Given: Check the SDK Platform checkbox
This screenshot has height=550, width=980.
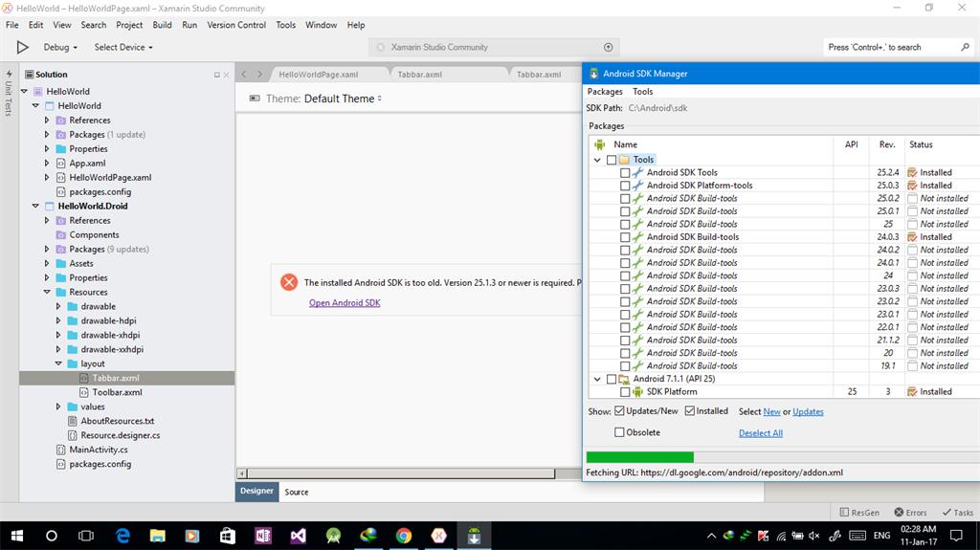Looking at the screenshot, I should (625, 392).
